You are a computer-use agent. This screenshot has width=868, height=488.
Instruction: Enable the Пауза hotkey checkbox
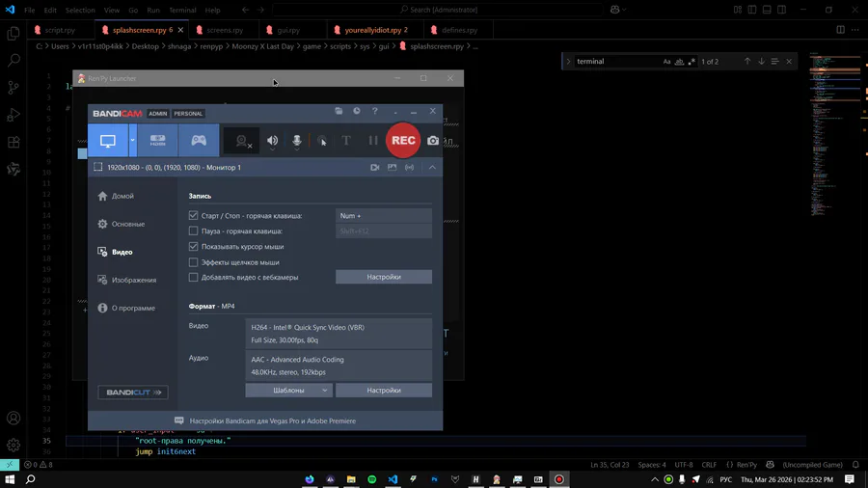(x=193, y=230)
